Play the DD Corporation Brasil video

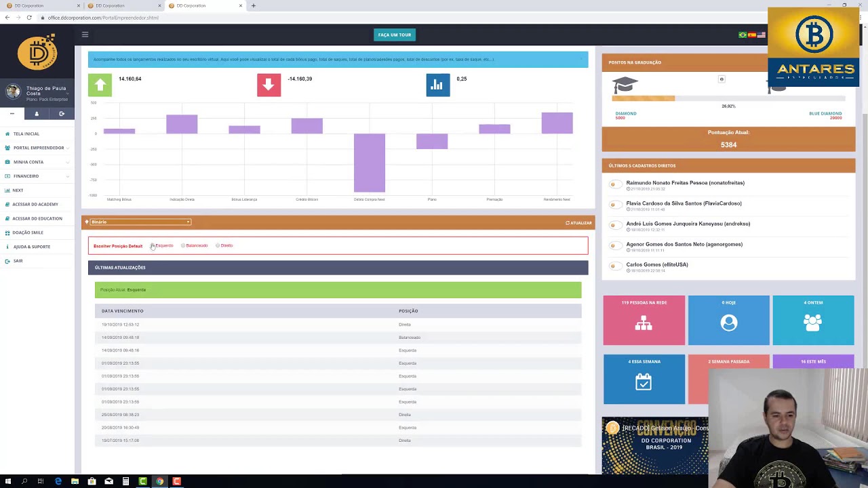[x=655, y=446]
